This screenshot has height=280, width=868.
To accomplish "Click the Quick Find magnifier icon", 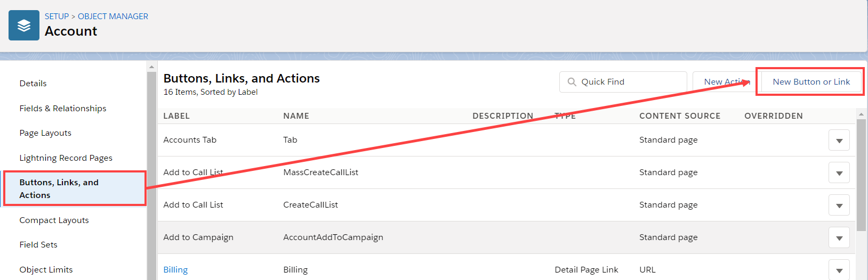I will tap(572, 82).
